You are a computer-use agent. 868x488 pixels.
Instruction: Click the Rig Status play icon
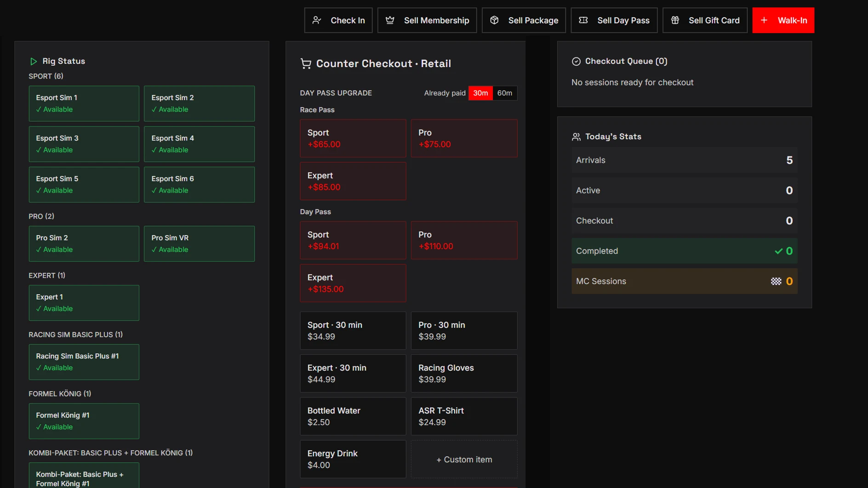point(33,61)
